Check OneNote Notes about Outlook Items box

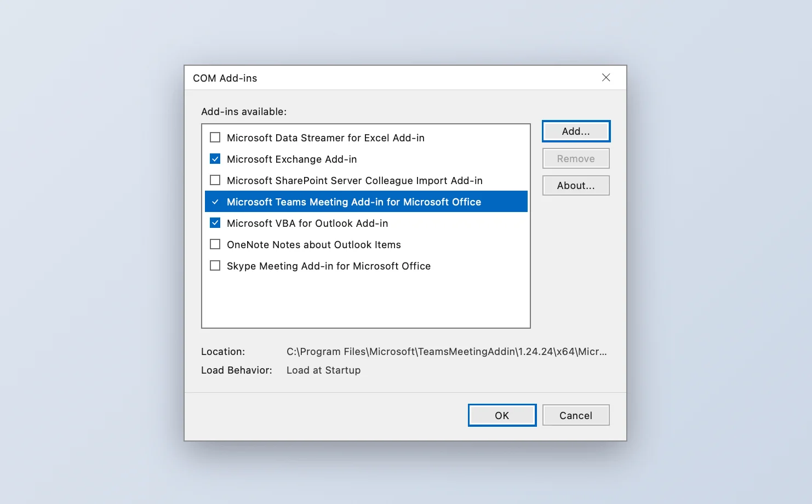point(215,244)
